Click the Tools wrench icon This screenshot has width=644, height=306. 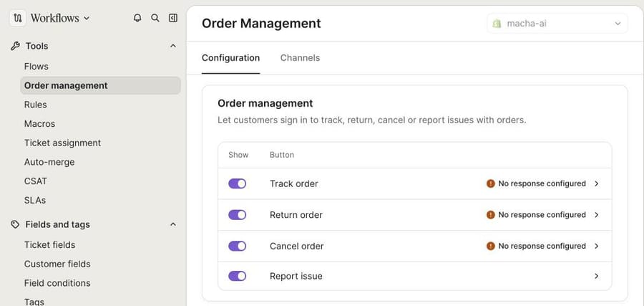click(15, 46)
